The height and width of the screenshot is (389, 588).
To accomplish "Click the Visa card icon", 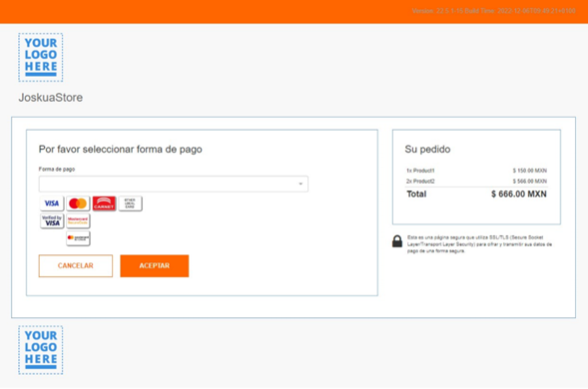I will point(52,203).
